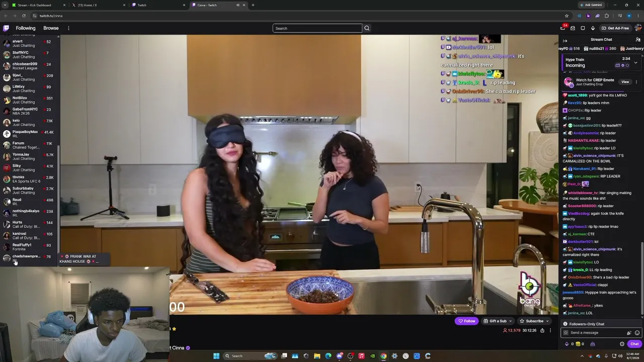644x362 pixels.
Task: Open the Gift a Sub dropdown
Action: click(x=498, y=321)
